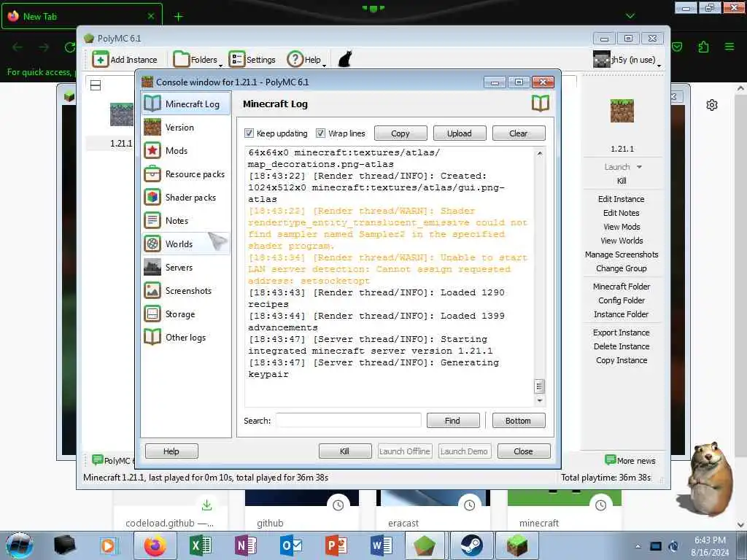This screenshot has width=747, height=560.
Task: Click the Firefox reload button
Action: (x=70, y=47)
